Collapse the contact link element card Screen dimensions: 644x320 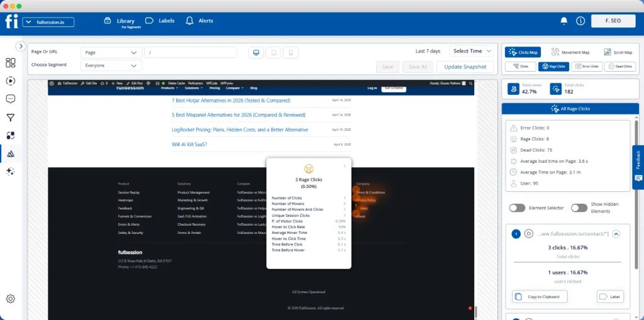coord(616,234)
